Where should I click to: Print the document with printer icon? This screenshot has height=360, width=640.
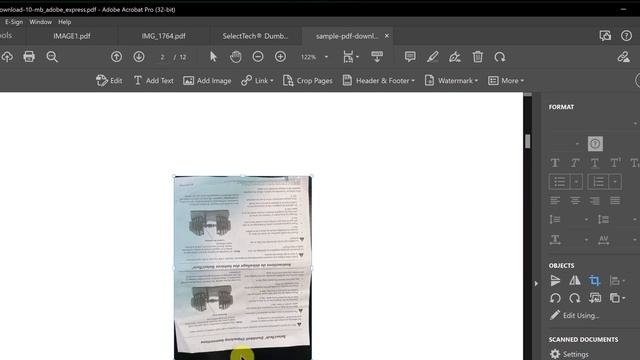point(29,57)
